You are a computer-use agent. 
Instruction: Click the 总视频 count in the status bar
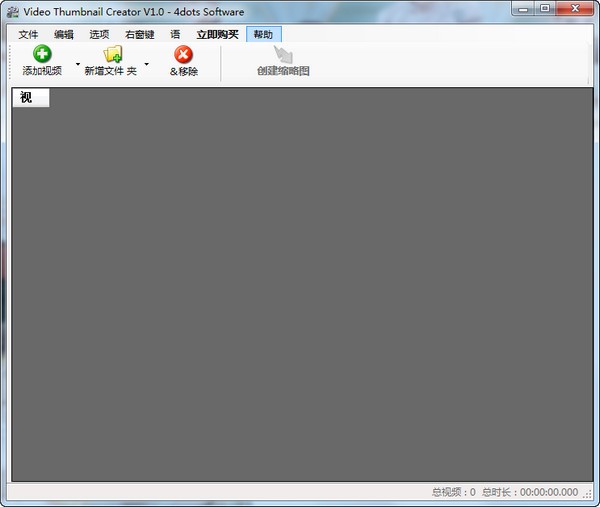pyautogui.click(x=453, y=492)
